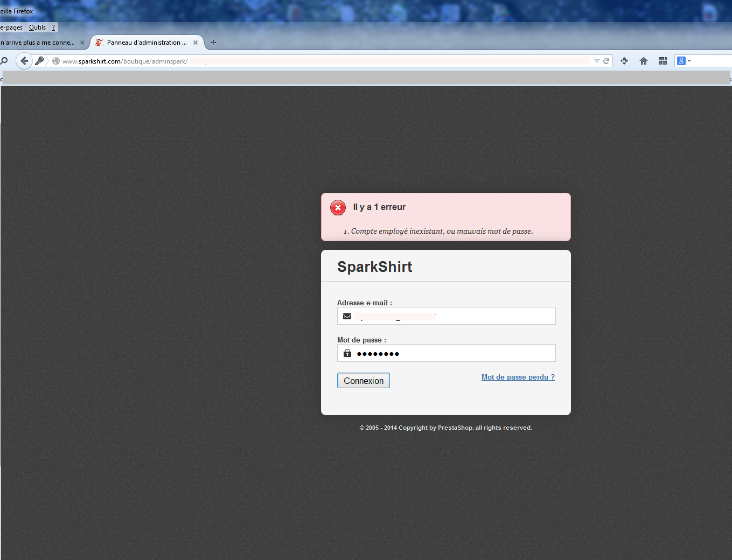The image size is (732, 560).
Task: Open the ? help menu
Action: [53, 27]
